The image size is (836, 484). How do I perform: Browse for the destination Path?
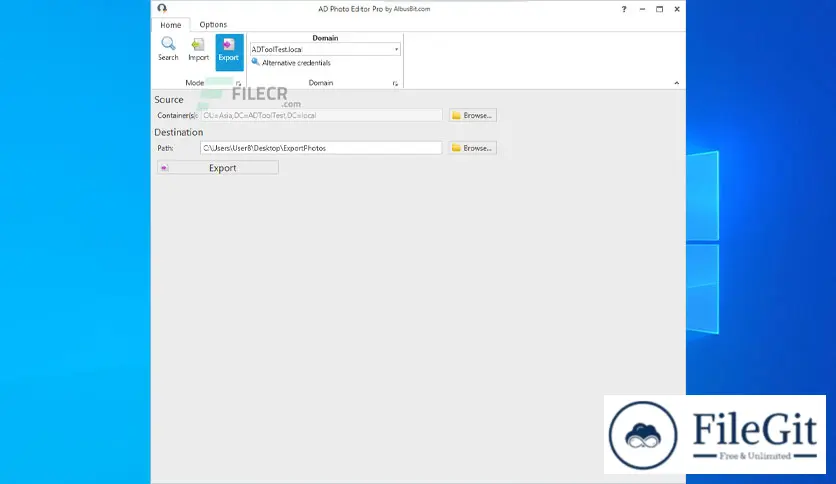pos(472,148)
